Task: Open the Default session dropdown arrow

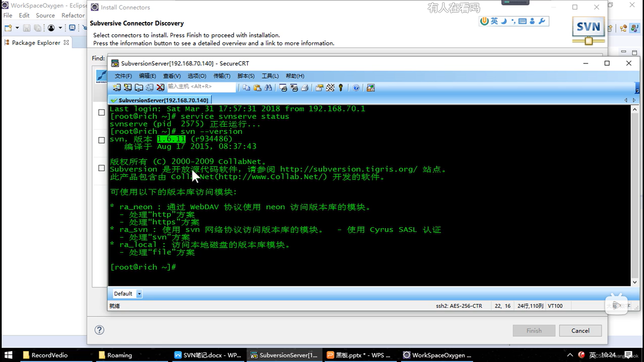Action: tap(139, 294)
